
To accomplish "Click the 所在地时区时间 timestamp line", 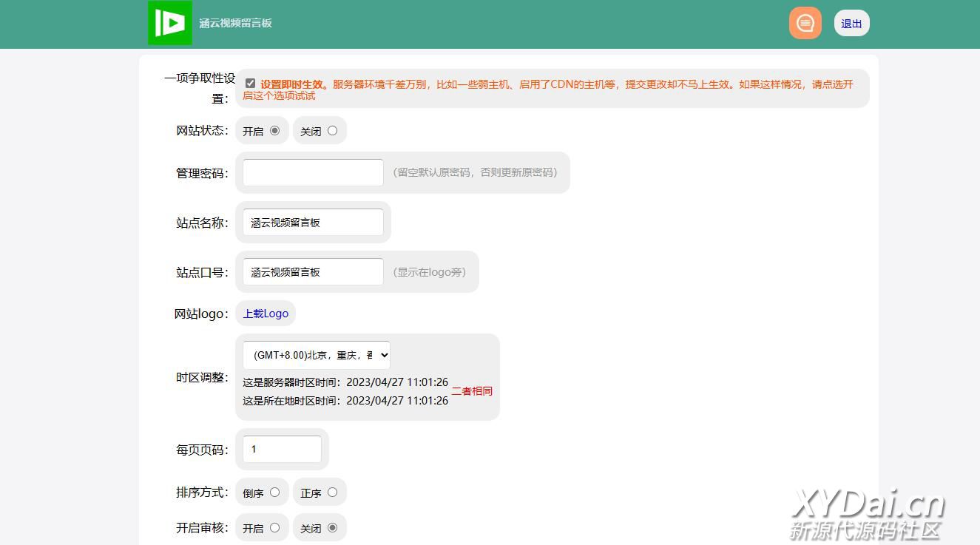I will [345, 401].
